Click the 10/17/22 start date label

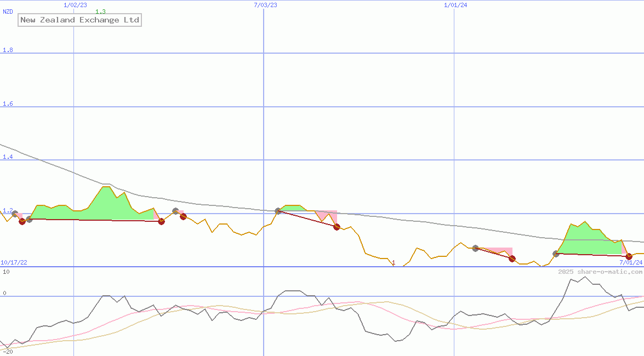coord(14,262)
